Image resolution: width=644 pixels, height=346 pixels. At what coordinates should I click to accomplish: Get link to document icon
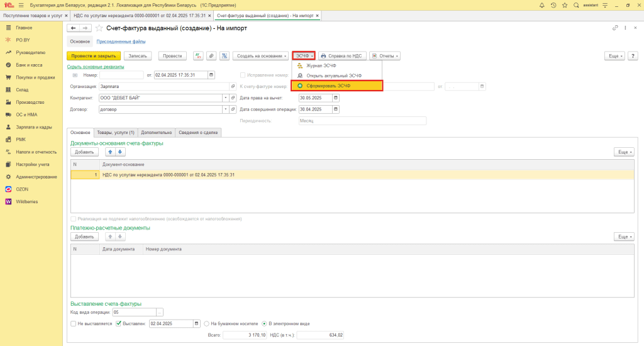tap(615, 28)
